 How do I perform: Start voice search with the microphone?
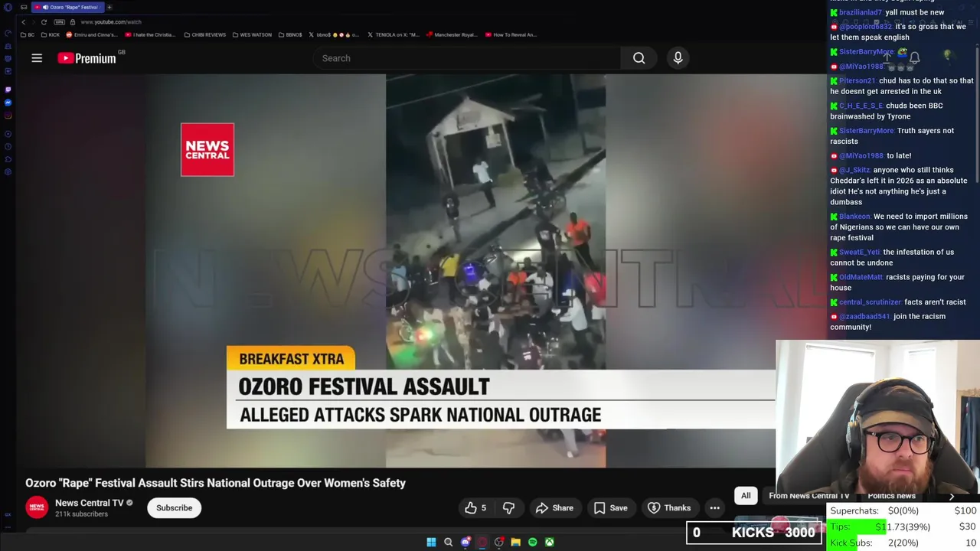[678, 58]
